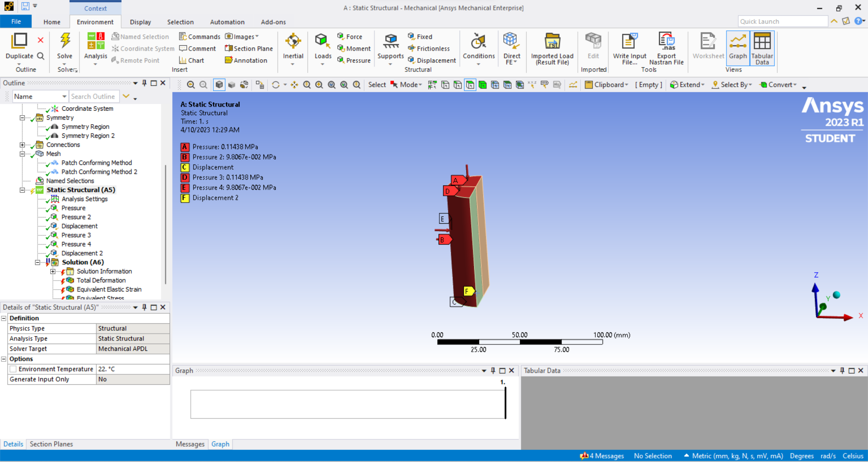Insert a Fixed support
The height and width of the screenshot is (462, 868).
pos(420,37)
